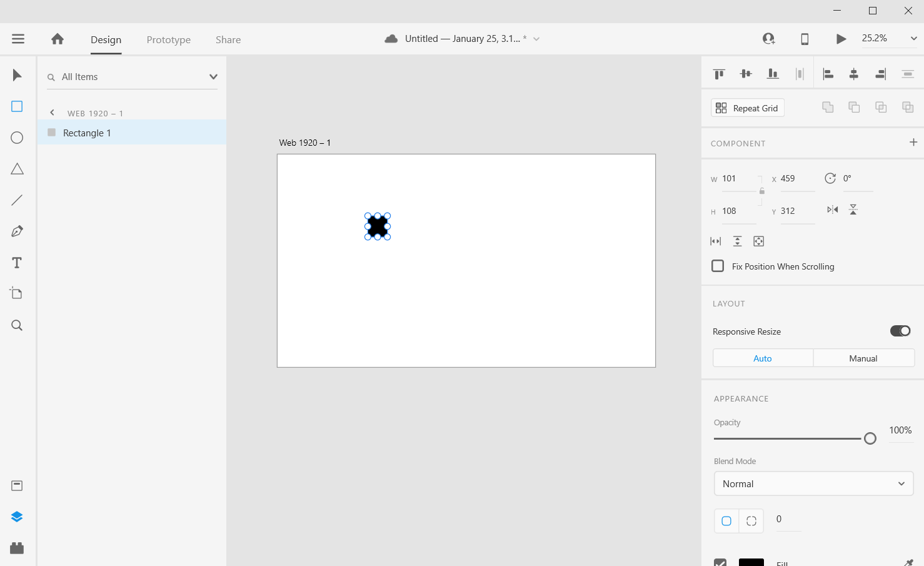Align selection to horizontal center
The width and height of the screenshot is (924, 566).
coord(854,74)
